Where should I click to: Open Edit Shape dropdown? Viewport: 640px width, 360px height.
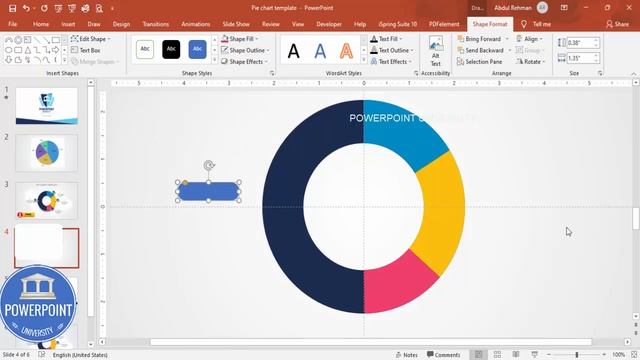[x=91, y=39]
